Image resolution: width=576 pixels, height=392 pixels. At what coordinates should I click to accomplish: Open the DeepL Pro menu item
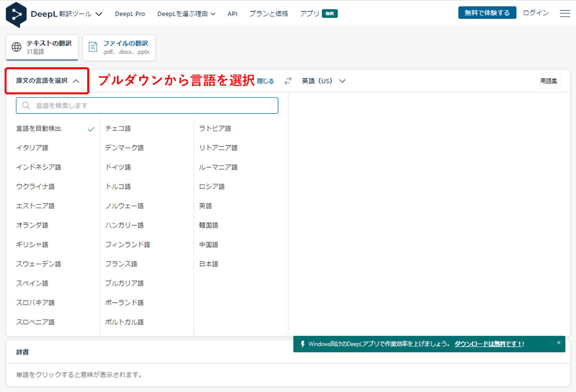click(130, 14)
